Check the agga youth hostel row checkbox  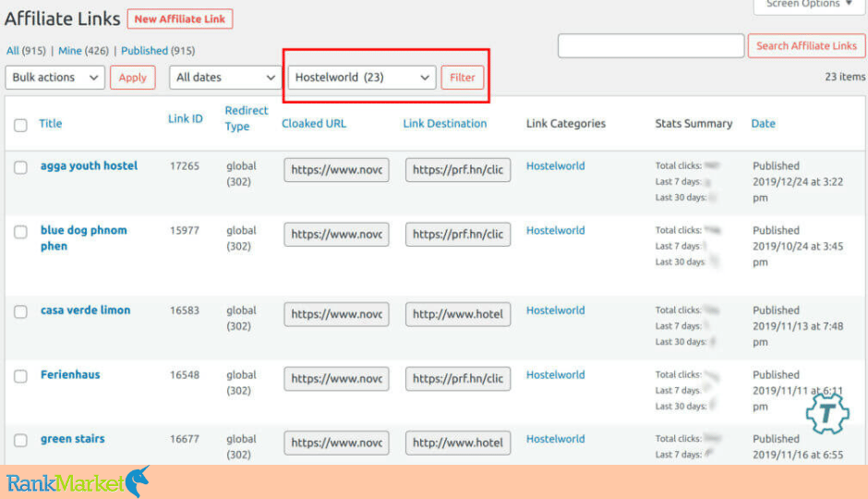click(x=20, y=167)
